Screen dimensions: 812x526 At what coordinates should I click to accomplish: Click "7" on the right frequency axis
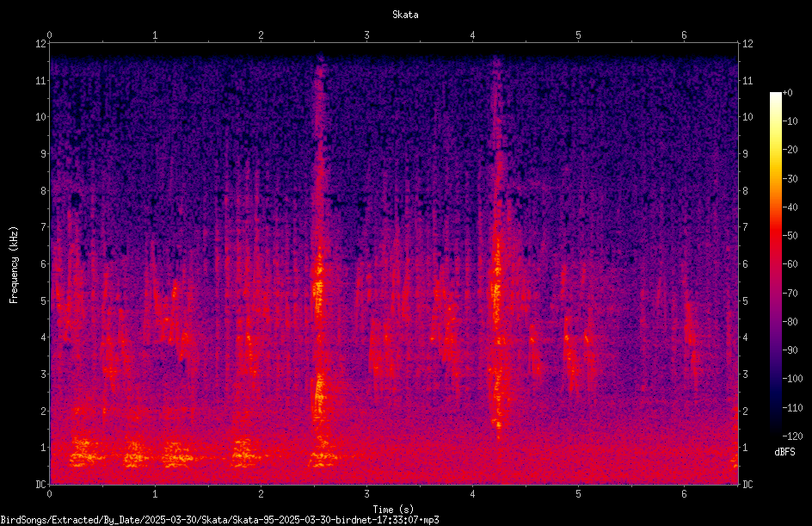[745, 227]
